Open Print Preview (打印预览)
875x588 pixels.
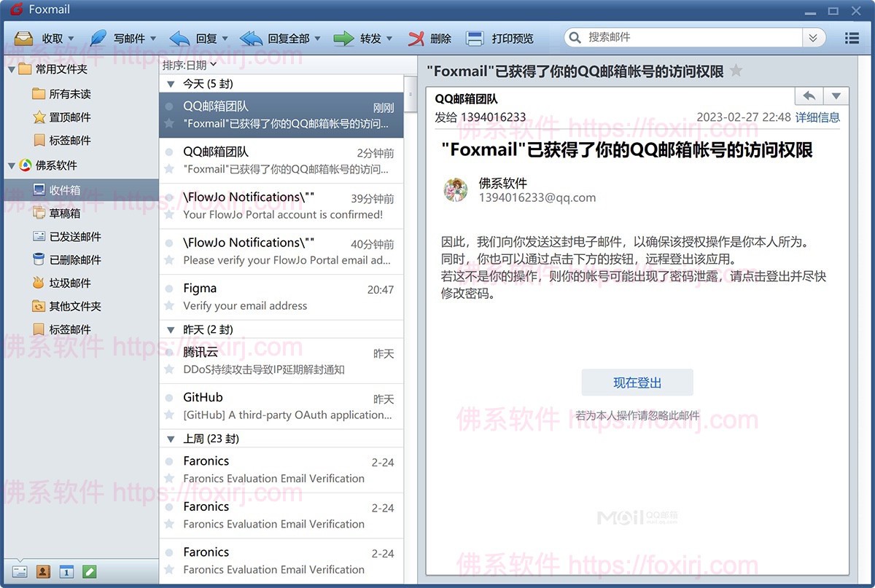475,39
